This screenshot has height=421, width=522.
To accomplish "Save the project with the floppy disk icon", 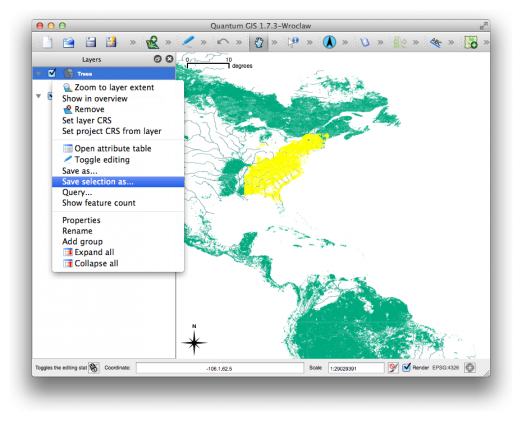I will [x=90, y=42].
